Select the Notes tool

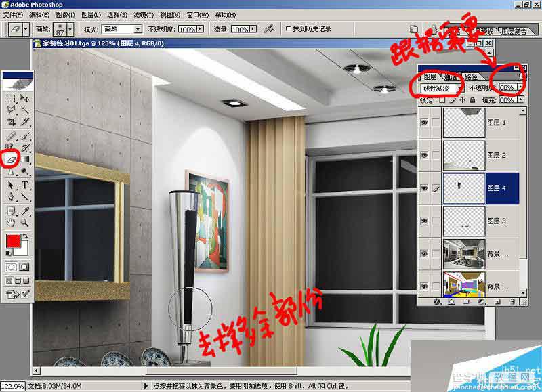tap(11, 211)
